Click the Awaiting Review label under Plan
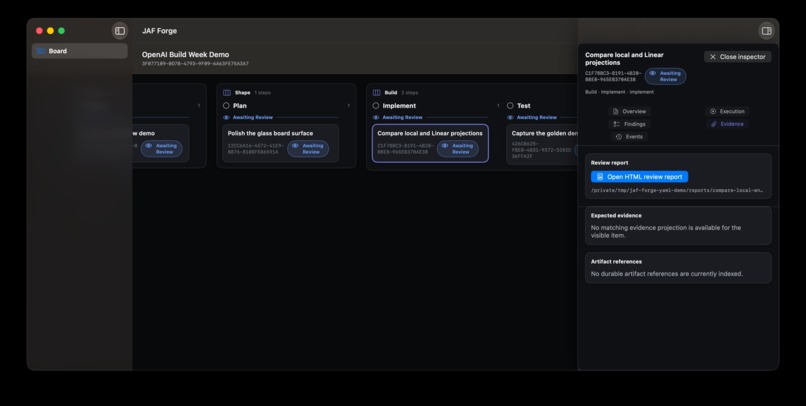The image size is (806, 406). 253,117
